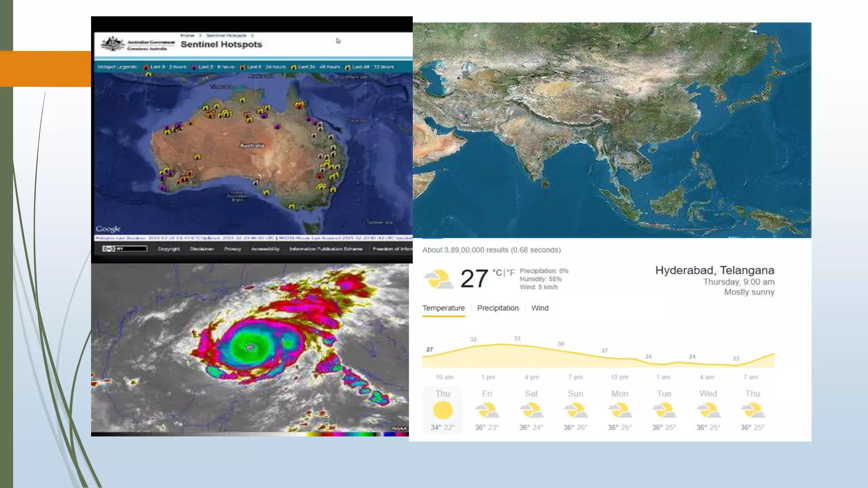Select the °C temperature unit
Screen dimensions: 868x488
coord(497,273)
